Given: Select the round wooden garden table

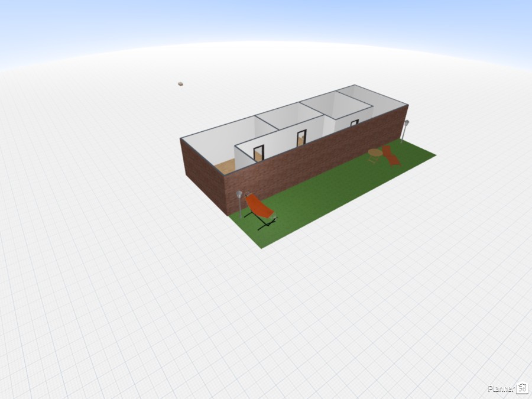Looking at the screenshot, I should [x=375, y=154].
